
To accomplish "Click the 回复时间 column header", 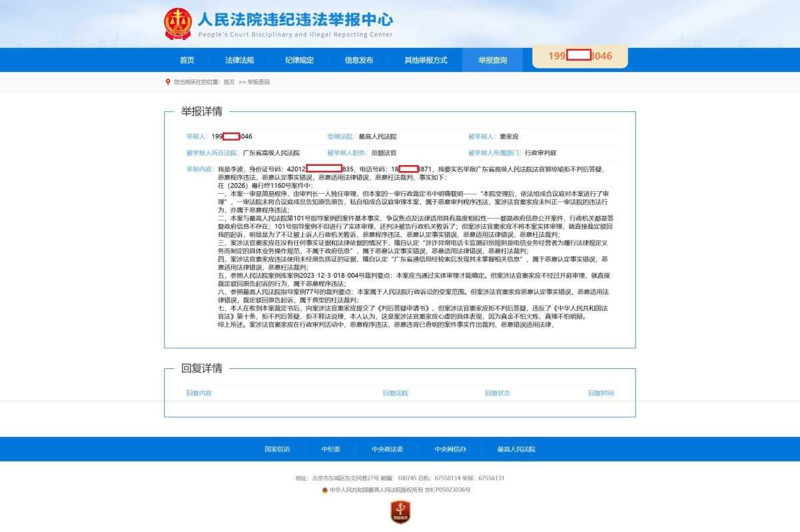I will [601, 394].
